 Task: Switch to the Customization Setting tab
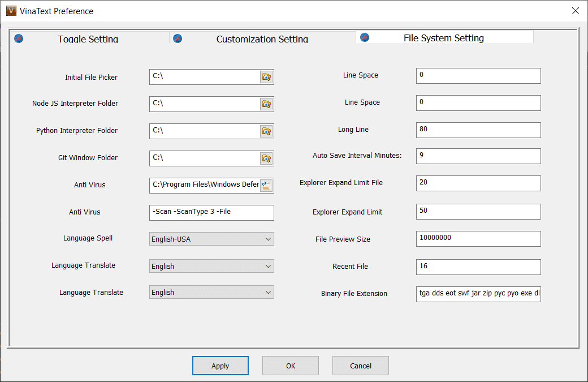[262, 39]
